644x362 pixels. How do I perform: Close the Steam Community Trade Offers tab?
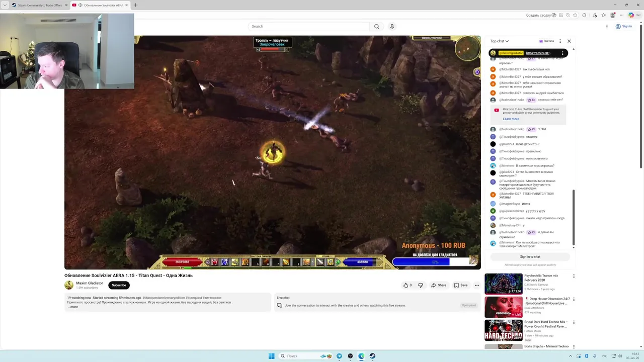[x=66, y=5]
